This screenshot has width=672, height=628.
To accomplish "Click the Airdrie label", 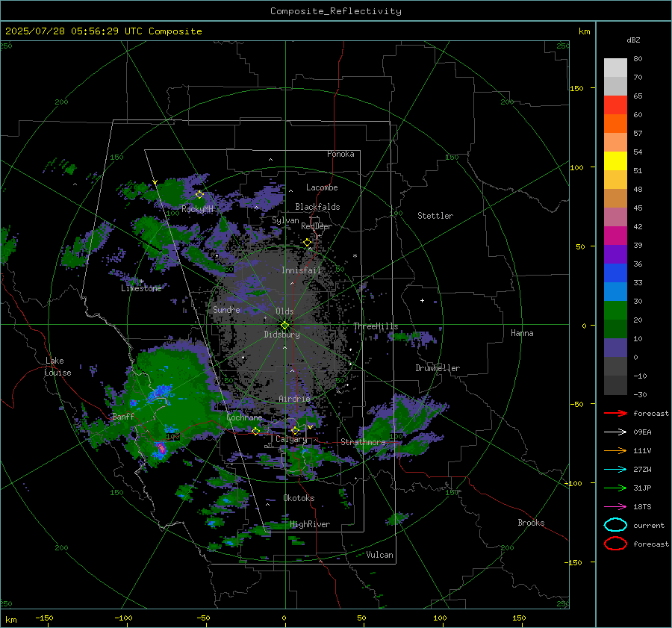I will coord(294,399).
